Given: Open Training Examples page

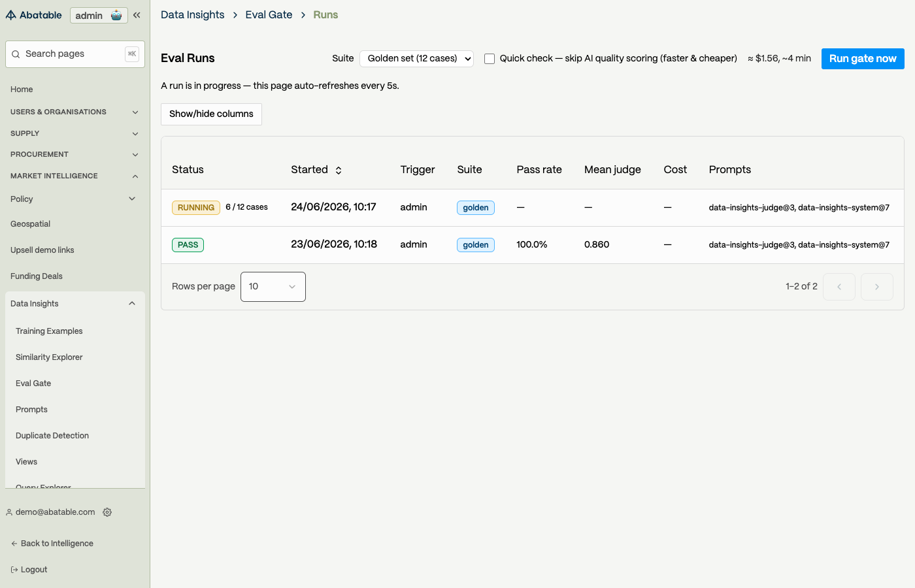Looking at the screenshot, I should point(49,331).
